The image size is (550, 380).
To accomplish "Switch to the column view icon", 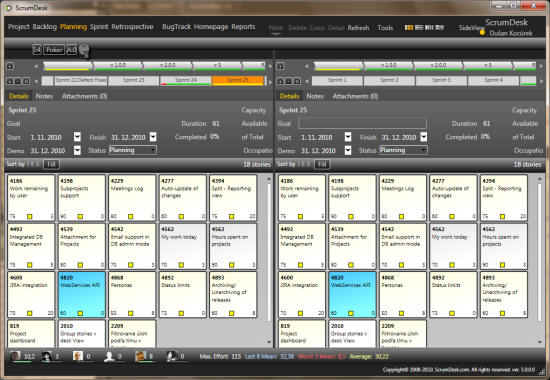I will (x=429, y=27).
